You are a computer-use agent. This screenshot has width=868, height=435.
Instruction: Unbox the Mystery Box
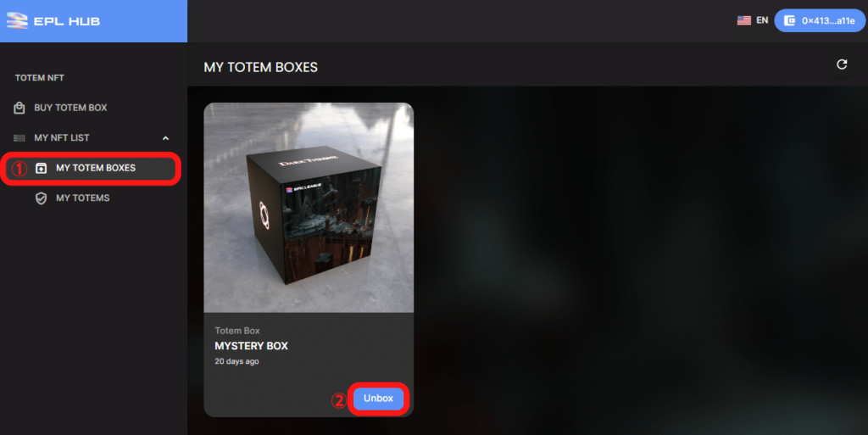click(x=378, y=399)
